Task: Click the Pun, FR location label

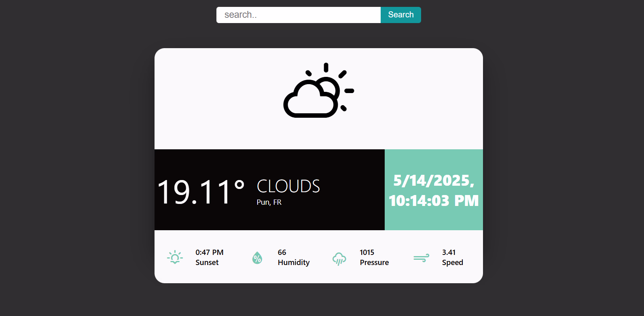Action: [269, 202]
